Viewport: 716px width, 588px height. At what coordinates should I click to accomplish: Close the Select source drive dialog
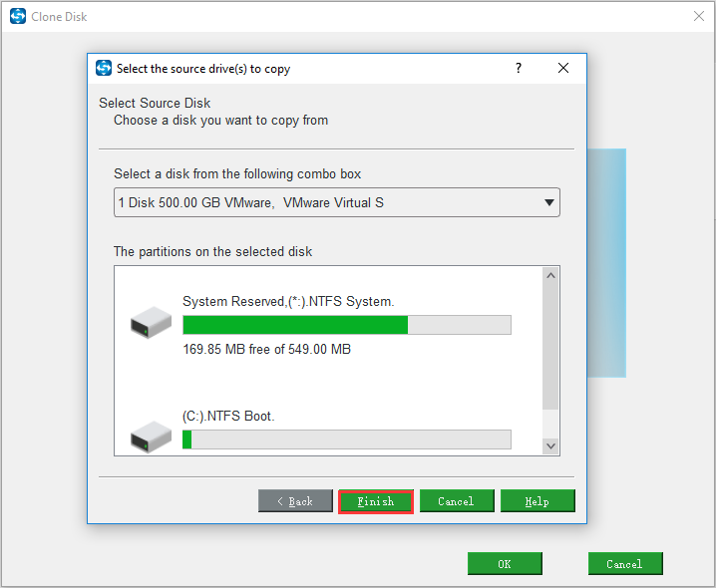tap(563, 68)
